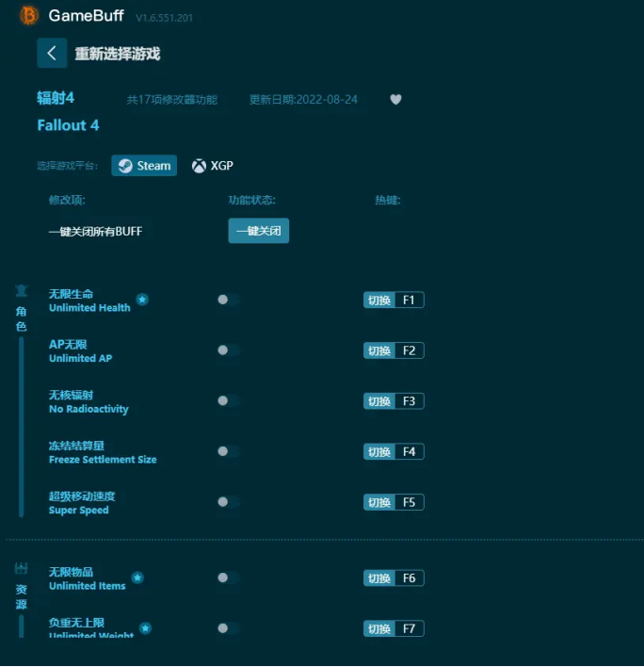Image resolution: width=644 pixels, height=667 pixels.
Task: Click the resources category icon in sidebar
Action: (22, 568)
